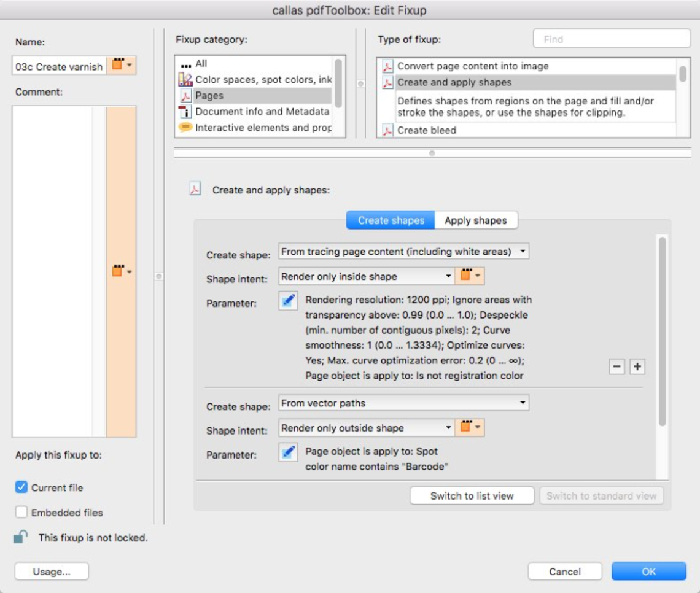700x593 pixels.
Task: Edit parameters of the tracing page content shape
Action: pos(288,301)
